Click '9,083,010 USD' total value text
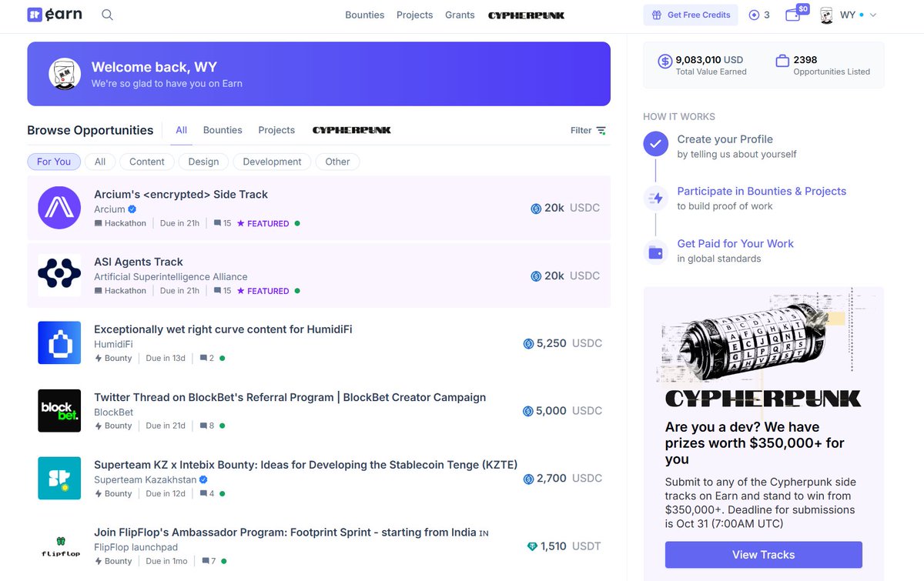This screenshot has height=581, width=924. point(709,59)
